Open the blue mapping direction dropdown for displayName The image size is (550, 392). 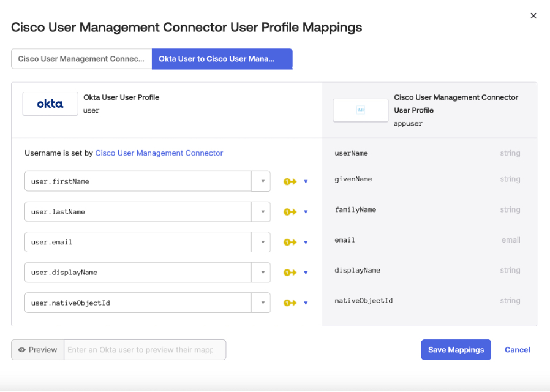[306, 273]
